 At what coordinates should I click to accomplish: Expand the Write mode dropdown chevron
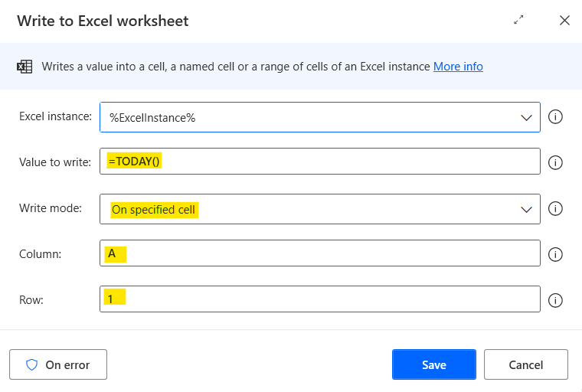526,209
